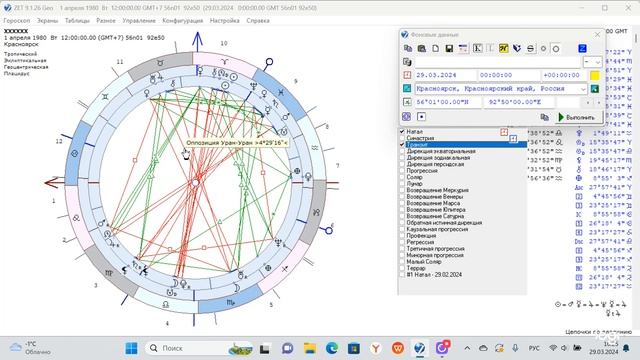This screenshot has height=360, width=640.
Task: Save data with floppy disk icon
Action: coord(449,49)
